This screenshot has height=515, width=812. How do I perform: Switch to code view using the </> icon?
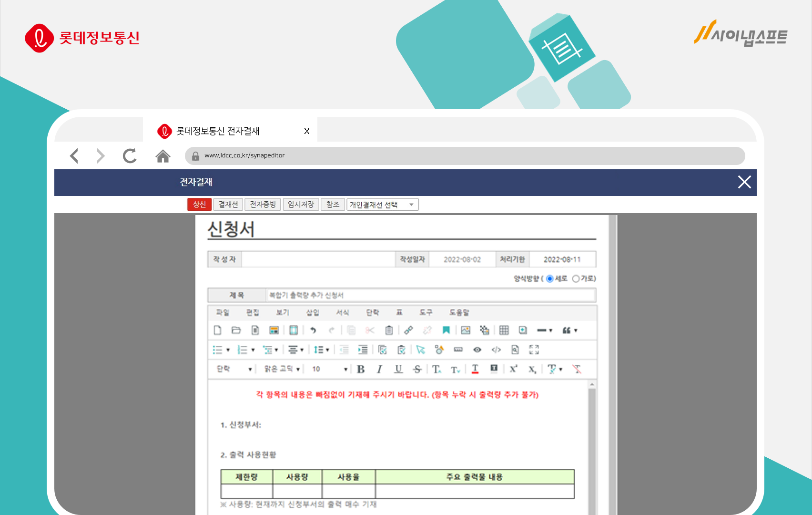coord(496,350)
